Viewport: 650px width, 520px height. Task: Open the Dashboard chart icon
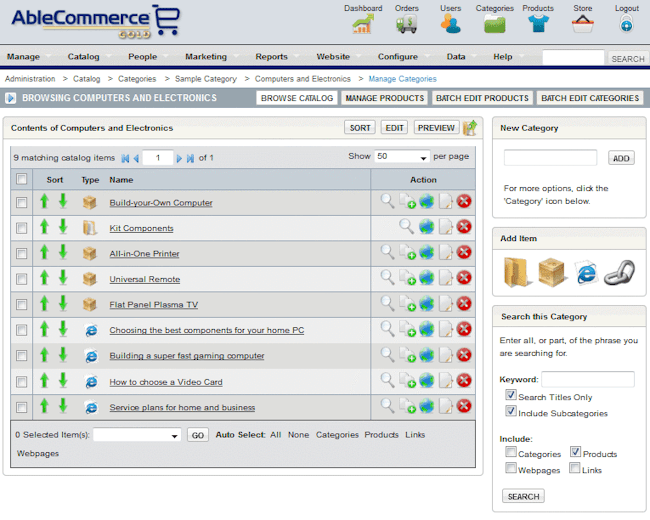click(363, 24)
